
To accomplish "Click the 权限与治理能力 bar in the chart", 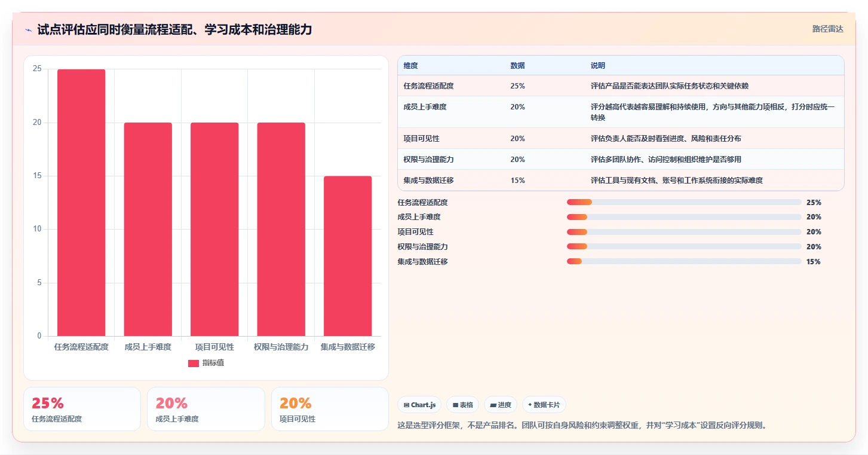I will [281, 230].
